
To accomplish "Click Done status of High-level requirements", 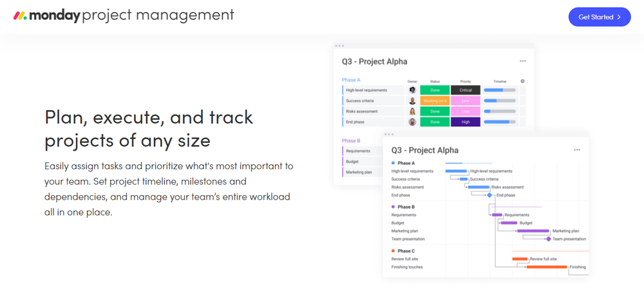I will 435,90.
